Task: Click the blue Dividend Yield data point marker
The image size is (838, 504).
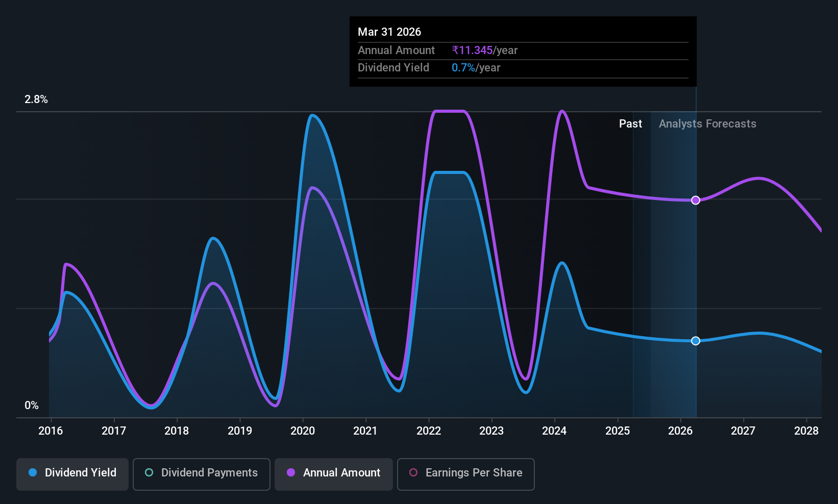Action: coord(696,341)
